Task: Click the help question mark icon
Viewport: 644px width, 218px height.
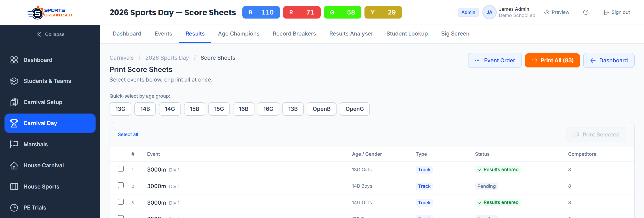Action: click(x=586, y=12)
